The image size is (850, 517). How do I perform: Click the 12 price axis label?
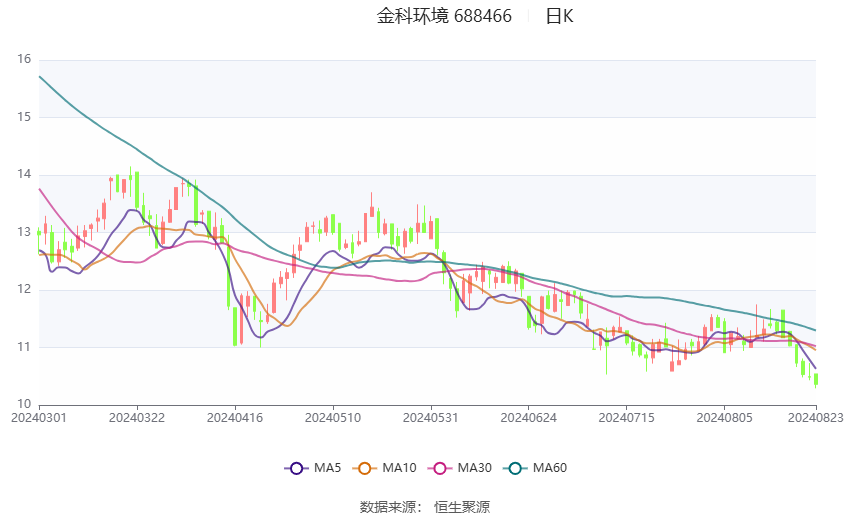tap(24, 289)
